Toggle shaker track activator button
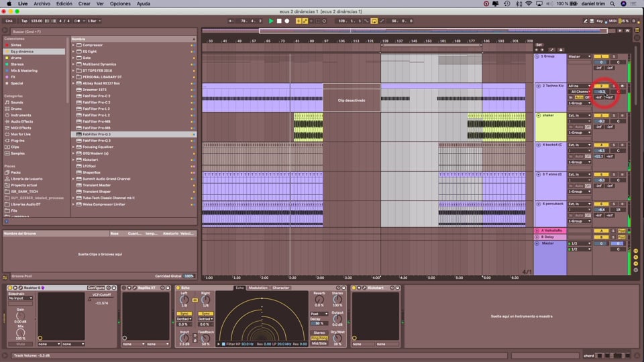This screenshot has height=362, width=644. point(601,115)
